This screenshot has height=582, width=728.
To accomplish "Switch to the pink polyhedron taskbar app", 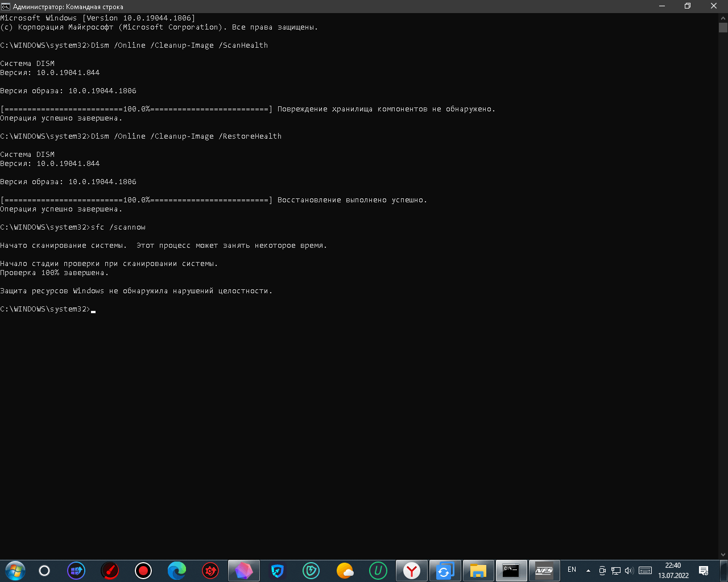I will point(244,571).
